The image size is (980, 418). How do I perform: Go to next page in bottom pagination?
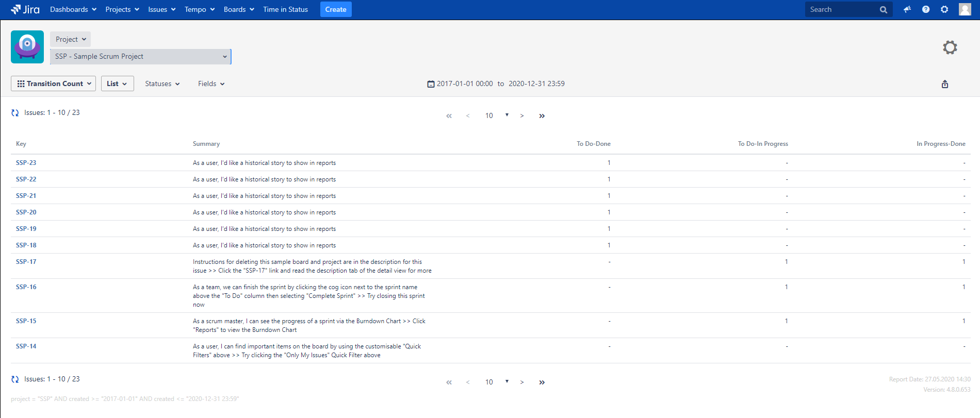tap(522, 382)
